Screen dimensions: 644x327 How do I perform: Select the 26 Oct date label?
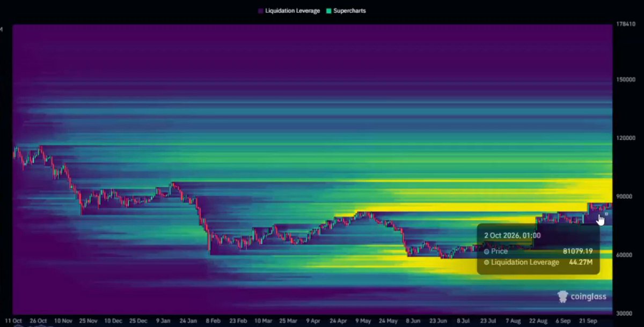[39, 321]
